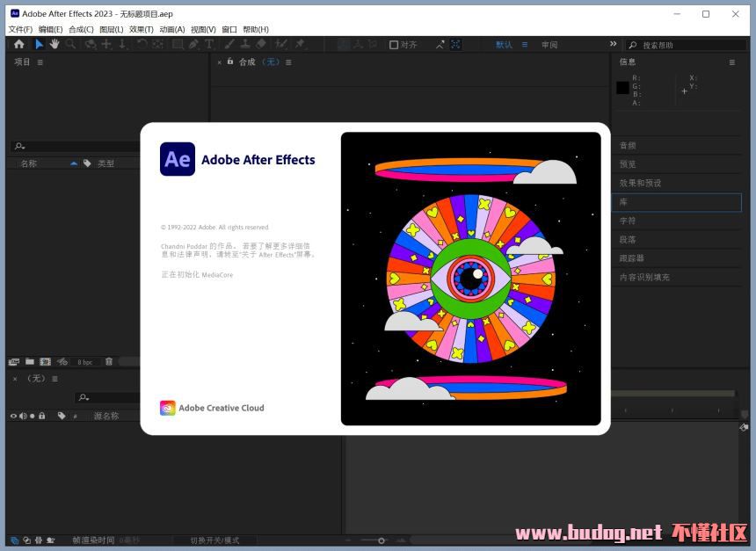The width and height of the screenshot is (756, 551).
Task: Select the Clone Stamp tool
Action: pyautogui.click(x=245, y=44)
